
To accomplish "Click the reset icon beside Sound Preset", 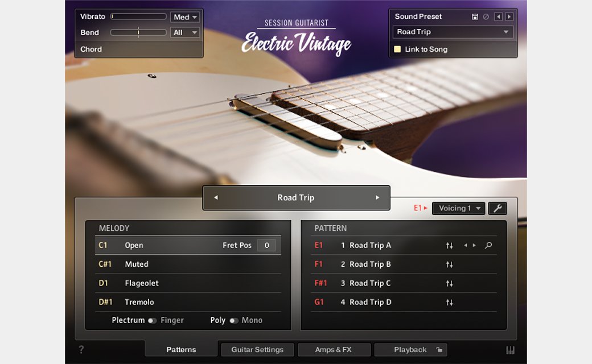I will click(486, 16).
